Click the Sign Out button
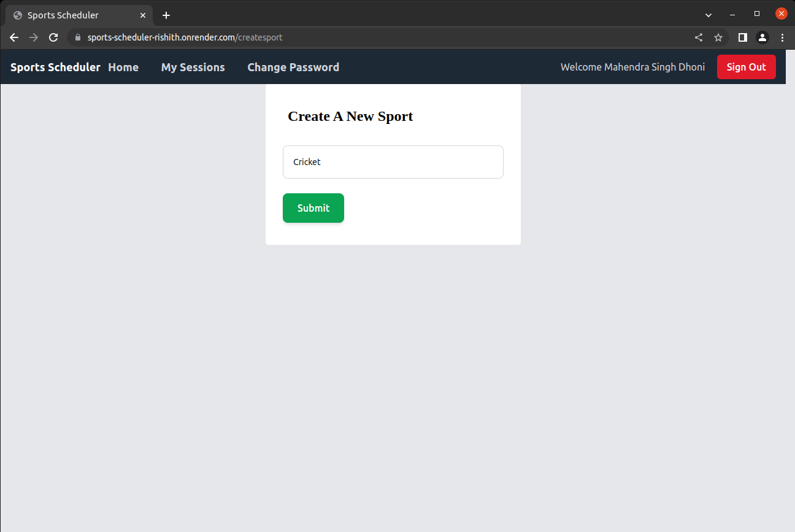This screenshot has width=795, height=532. click(746, 67)
